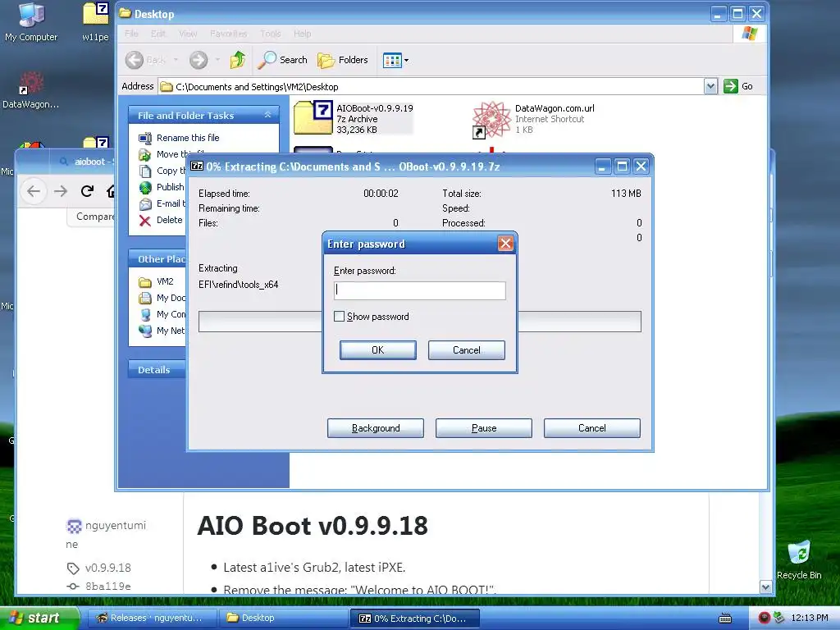Open the Tools menu
Viewport: 840px width, 630px height.
[271, 34]
